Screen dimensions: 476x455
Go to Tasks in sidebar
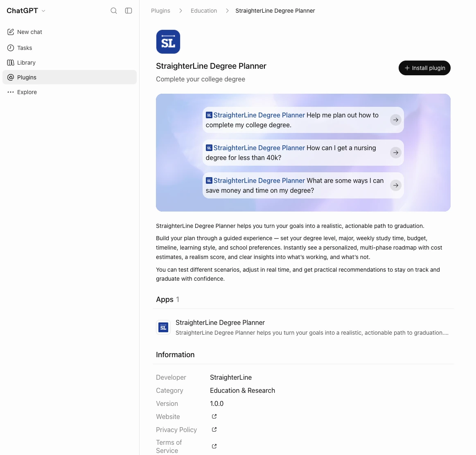tap(70, 47)
